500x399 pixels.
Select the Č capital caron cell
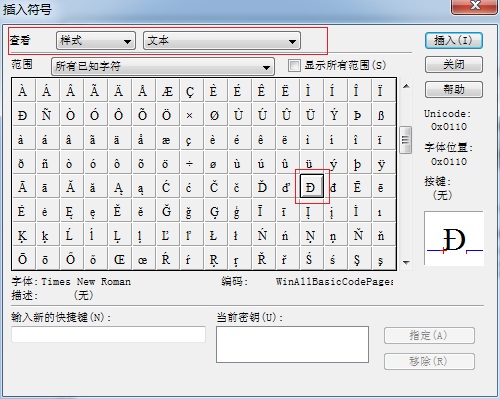pyautogui.click(x=216, y=187)
